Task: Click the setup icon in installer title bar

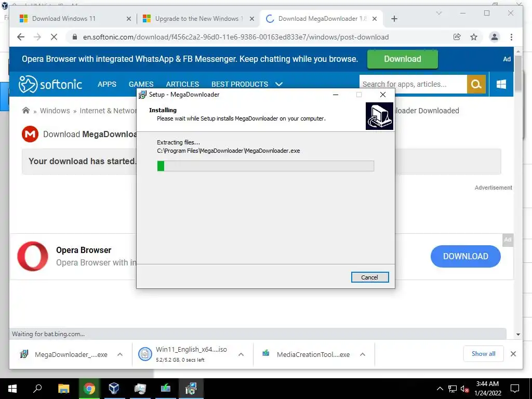Action: point(142,95)
